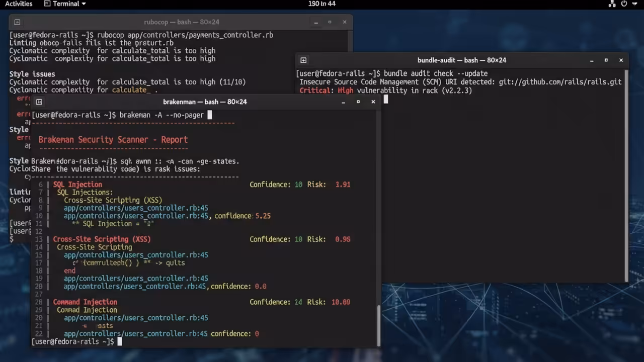This screenshot has width=644, height=362.
Task: Click the new tab icon in bundle-audit window
Action: 303,60
